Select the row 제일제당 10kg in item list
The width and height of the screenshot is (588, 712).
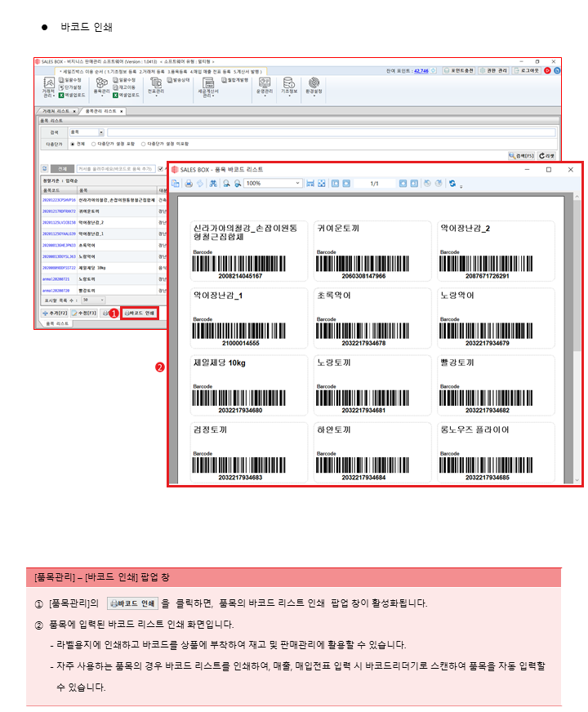click(x=105, y=268)
